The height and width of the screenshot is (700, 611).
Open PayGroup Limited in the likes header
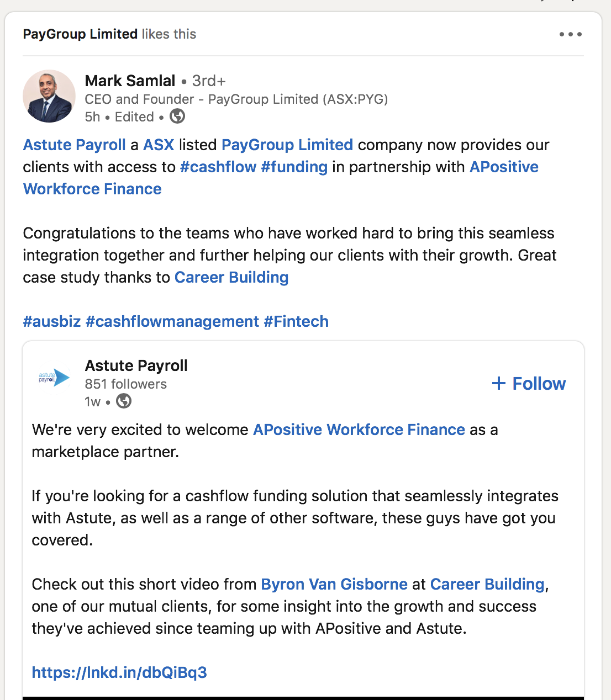pyautogui.click(x=80, y=34)
